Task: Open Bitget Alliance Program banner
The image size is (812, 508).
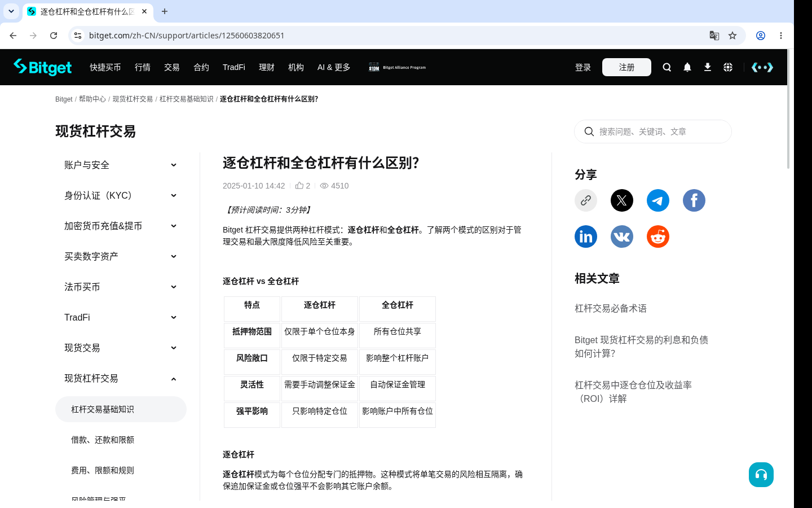Action: [x=398, y=67]
